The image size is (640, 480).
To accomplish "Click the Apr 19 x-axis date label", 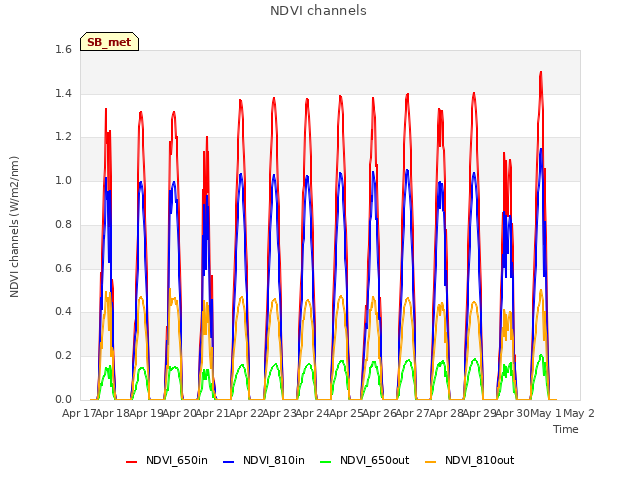I will coord(146,413).
